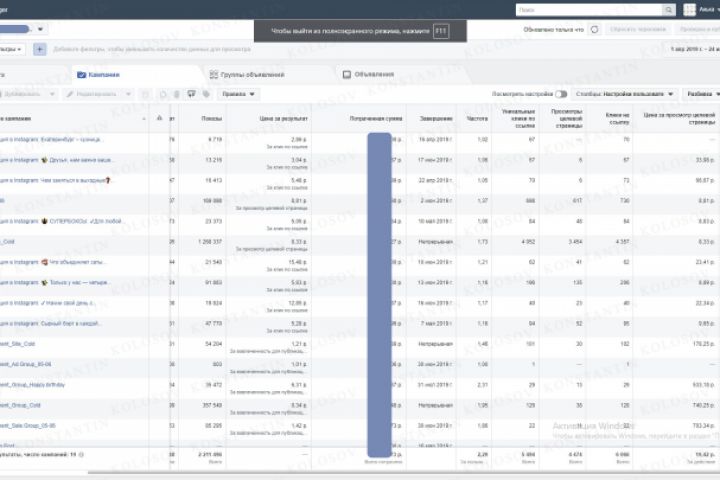
Task: Open the campaign ending in _Cold
Action: coord(7,242)
